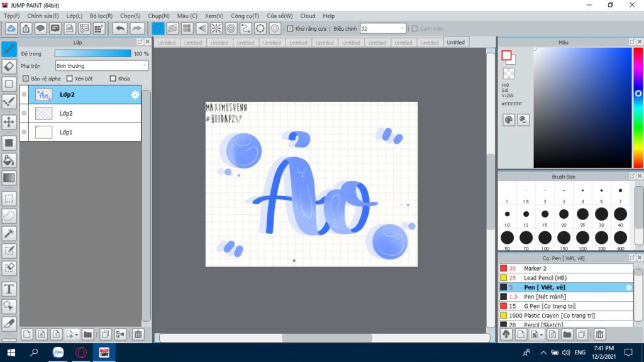Toggle visibility of the middle Lớp2 layer

(25, 113)
